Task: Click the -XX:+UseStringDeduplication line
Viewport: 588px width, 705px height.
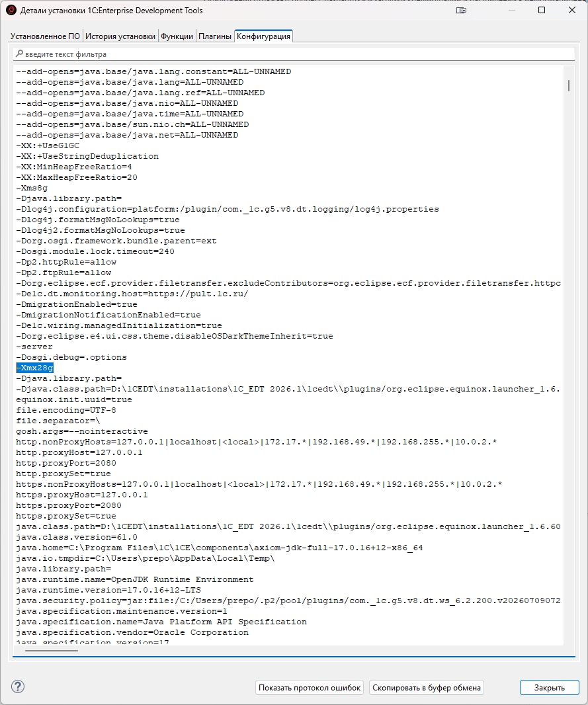Action: click(87, 156)
